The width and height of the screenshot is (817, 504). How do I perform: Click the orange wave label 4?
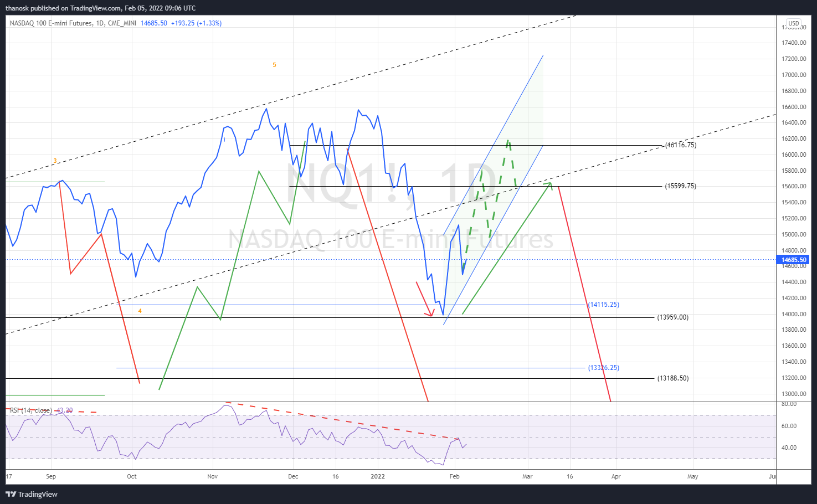(x=140, y=311)
